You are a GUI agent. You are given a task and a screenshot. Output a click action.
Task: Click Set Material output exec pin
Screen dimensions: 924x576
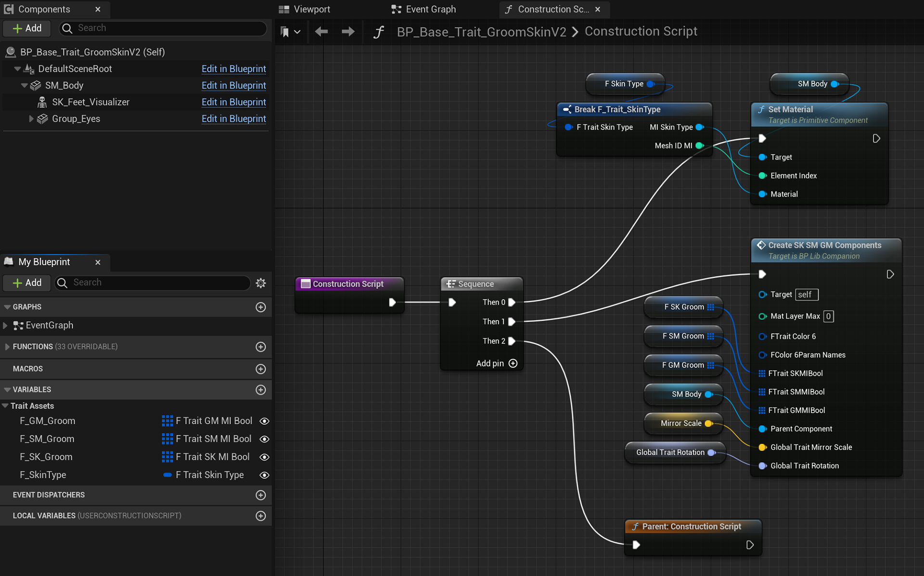876,139
